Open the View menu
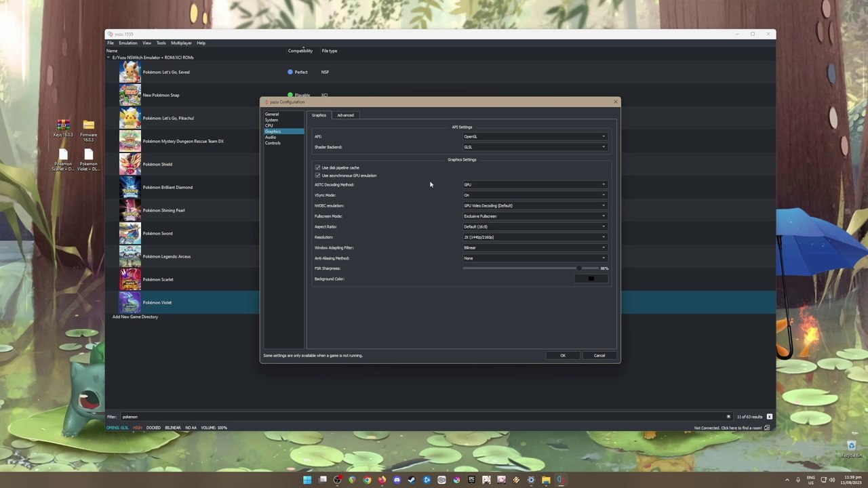The image size is (868, 488). pyautogui.click(x=146, y=43)
